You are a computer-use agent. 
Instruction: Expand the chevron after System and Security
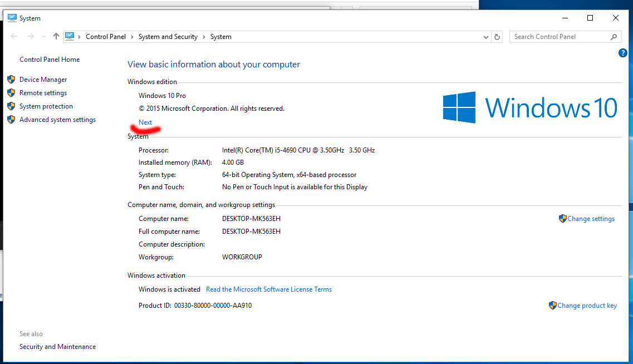[x=204, y=37]
